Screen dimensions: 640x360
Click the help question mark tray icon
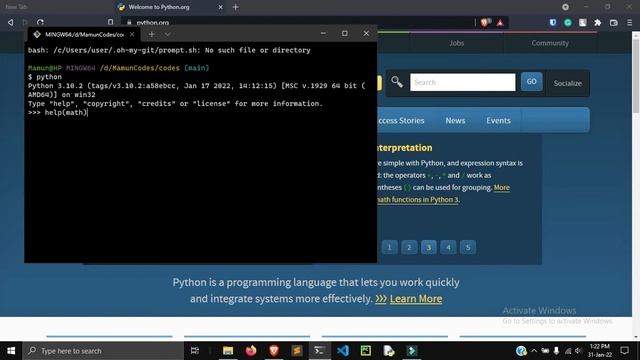tap(521, 351)
